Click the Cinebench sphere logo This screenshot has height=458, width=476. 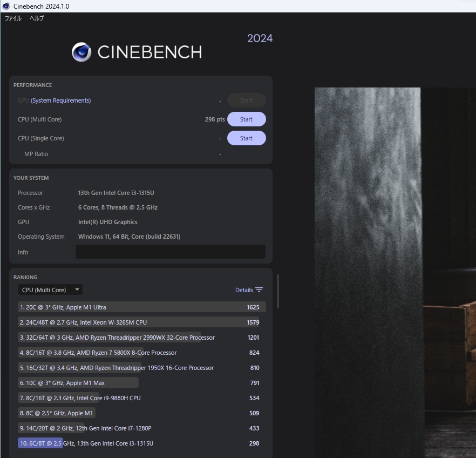pos(81,52)
